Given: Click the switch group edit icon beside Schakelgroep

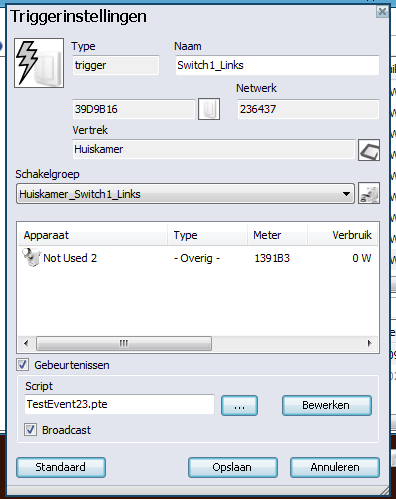Looking at the screenshot, I should pos(369,193).
